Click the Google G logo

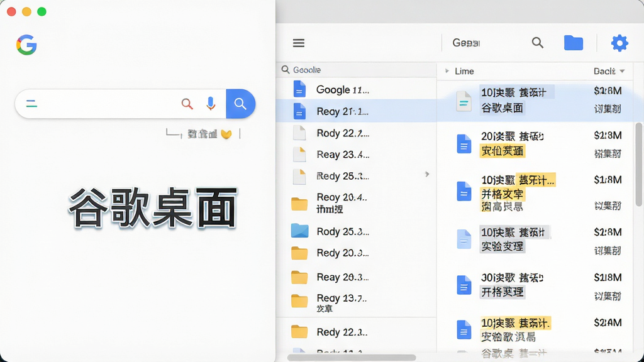pyautogui.click(x=26, y=45)
